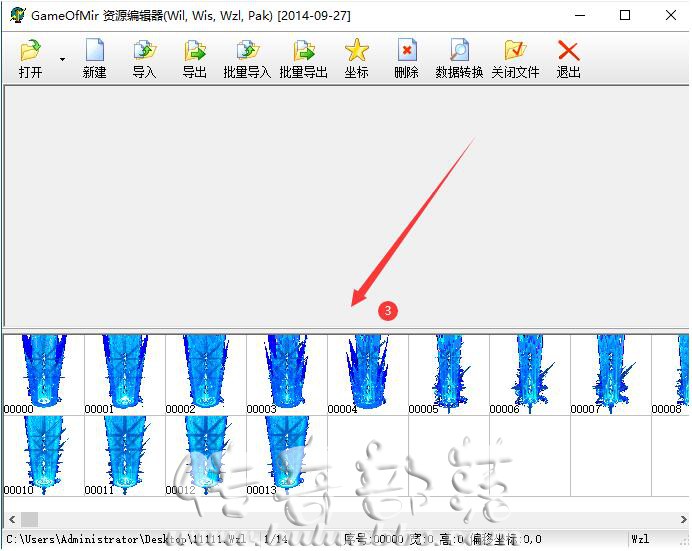Click the Wzl format label in status bar

click(639, 539)
